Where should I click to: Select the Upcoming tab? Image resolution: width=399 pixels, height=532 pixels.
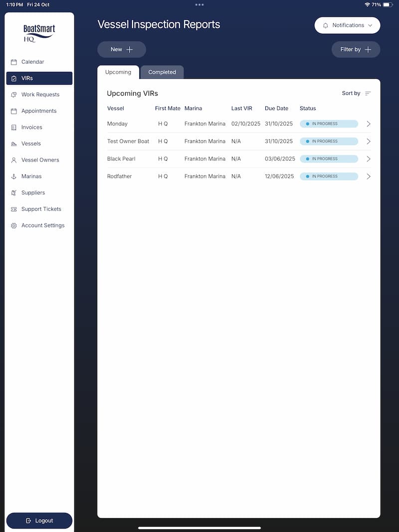tap(118, 72)
